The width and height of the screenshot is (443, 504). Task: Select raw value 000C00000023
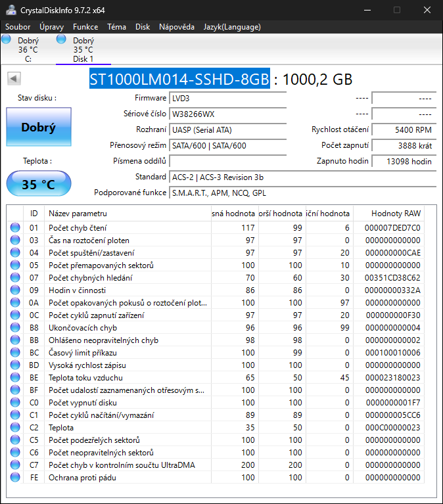392,428
